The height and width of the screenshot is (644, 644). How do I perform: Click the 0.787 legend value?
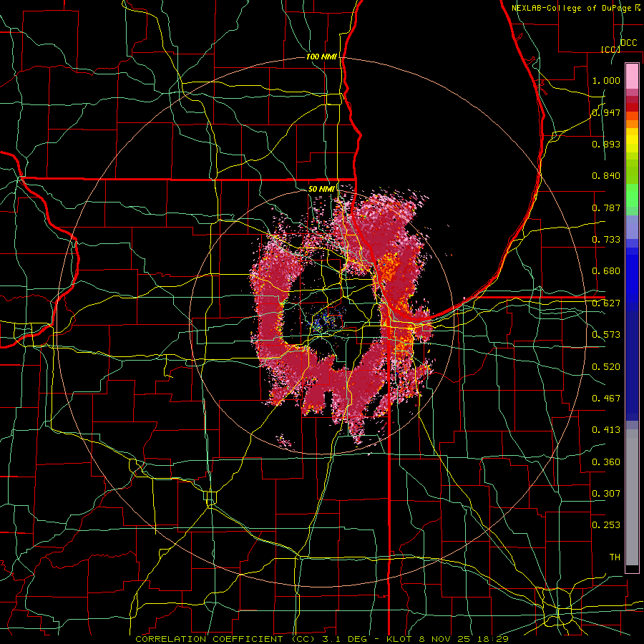[x=606, y=208]
